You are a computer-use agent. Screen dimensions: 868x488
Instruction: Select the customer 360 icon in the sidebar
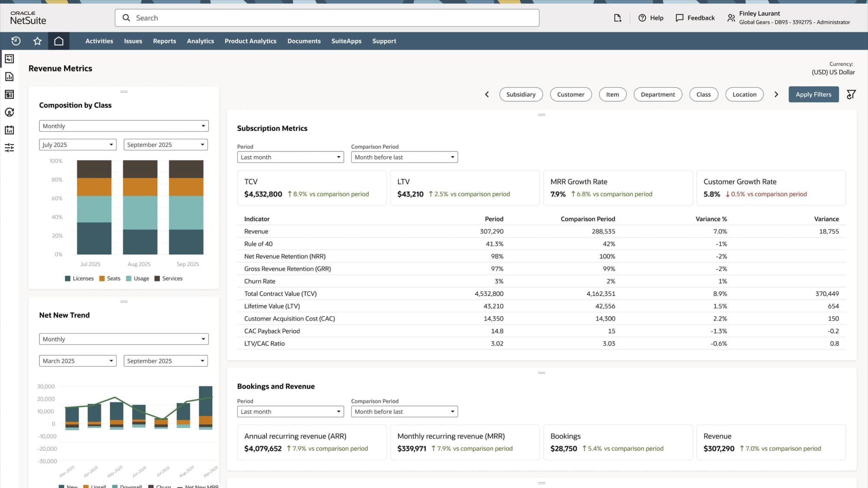(x=9, y=112)
